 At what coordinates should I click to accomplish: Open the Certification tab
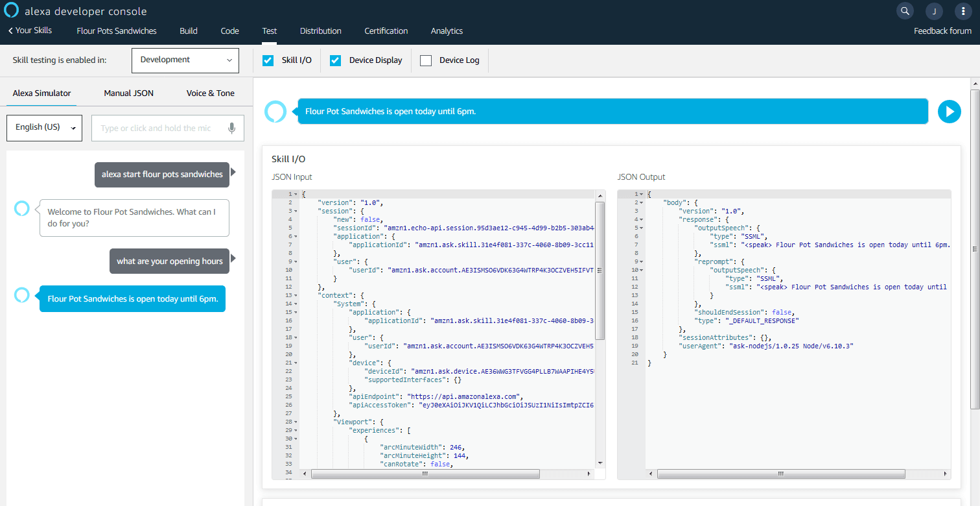[x=386, y=31]
